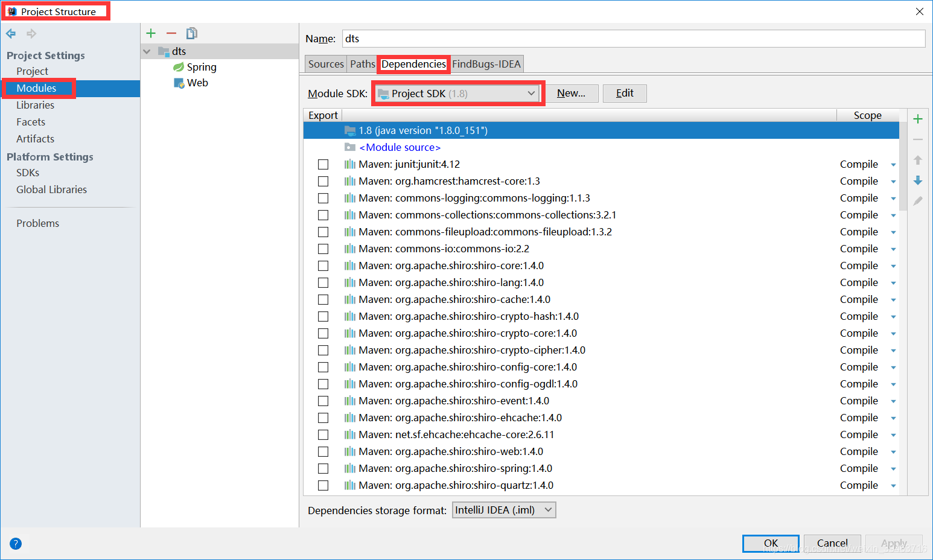The height and width of the screenshot is (560, 933).
Task: Switch to the Dependencies tab
Action: click(413, 64)
